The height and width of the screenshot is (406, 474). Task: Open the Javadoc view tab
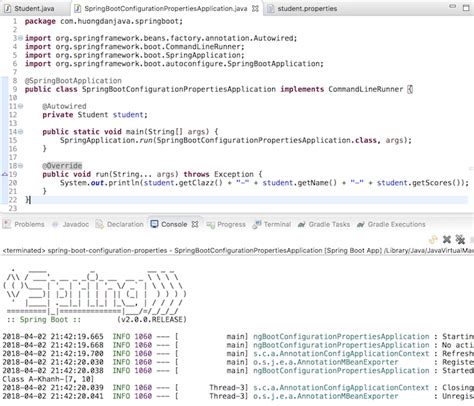tap(71, 224)
